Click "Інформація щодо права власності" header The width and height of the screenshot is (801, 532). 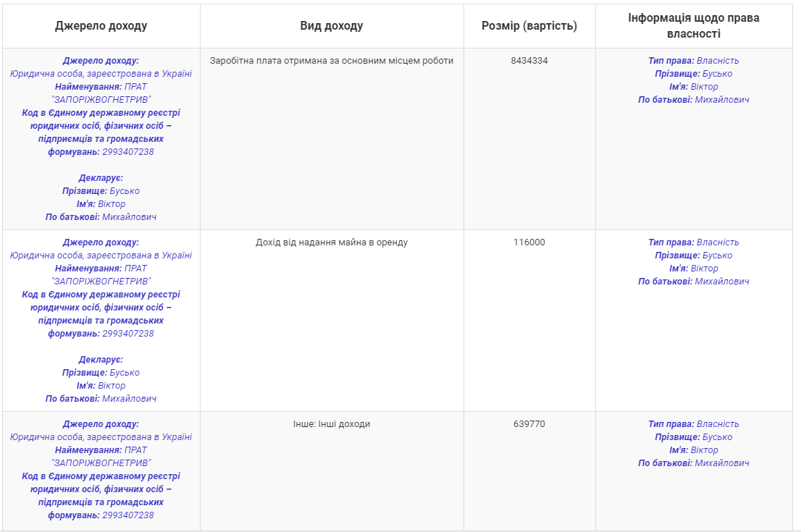point(694,26)
